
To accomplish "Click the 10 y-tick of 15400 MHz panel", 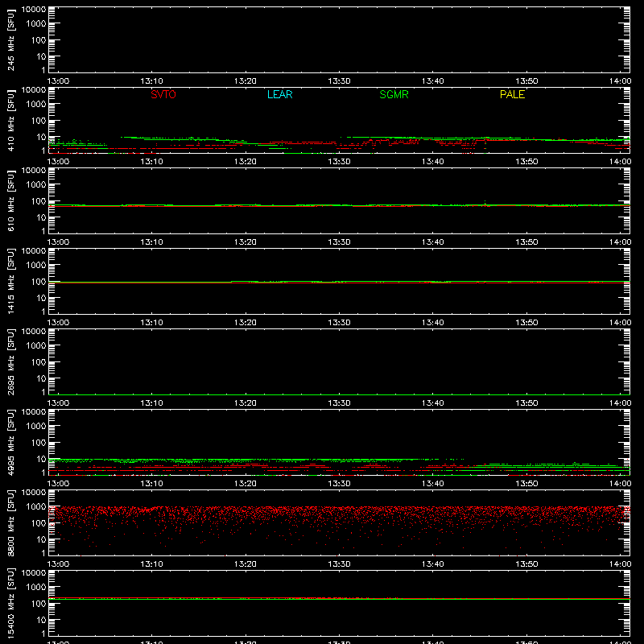I will 41,620.
